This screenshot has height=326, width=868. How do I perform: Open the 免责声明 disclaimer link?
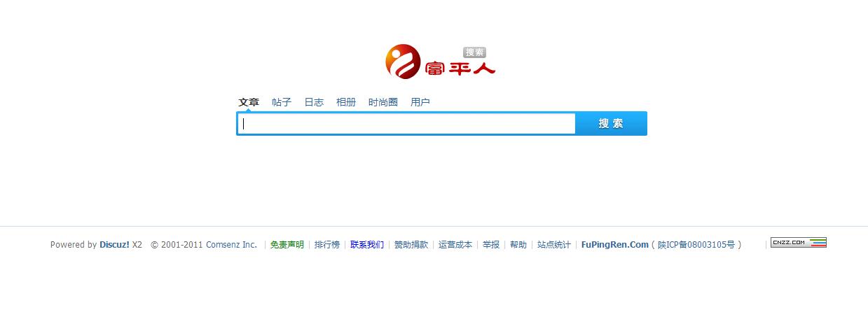click(x=287, y=245)
